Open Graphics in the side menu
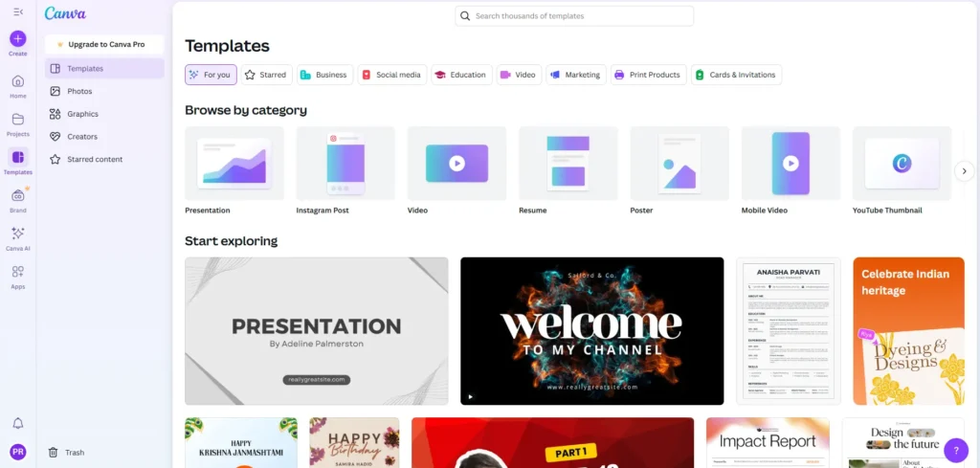The height and width of the screenshot is (468, 980). pyautogui.click(x=104, y=114)
